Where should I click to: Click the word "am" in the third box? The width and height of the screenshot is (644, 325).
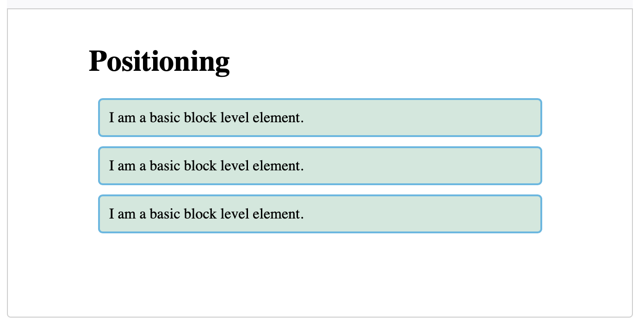tap(127, 214)
